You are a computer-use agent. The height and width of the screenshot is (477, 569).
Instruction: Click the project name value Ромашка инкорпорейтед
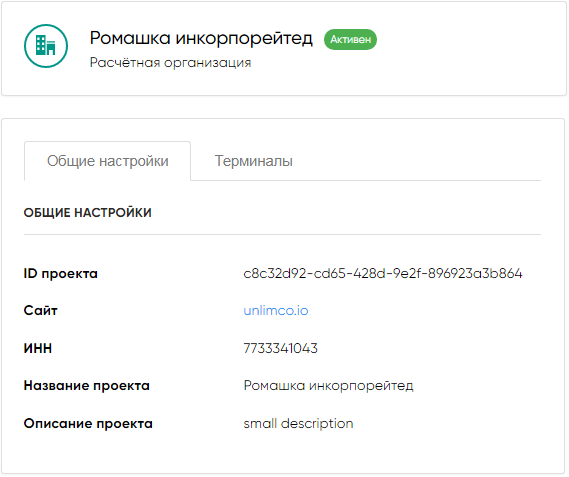tap(328, 386)
